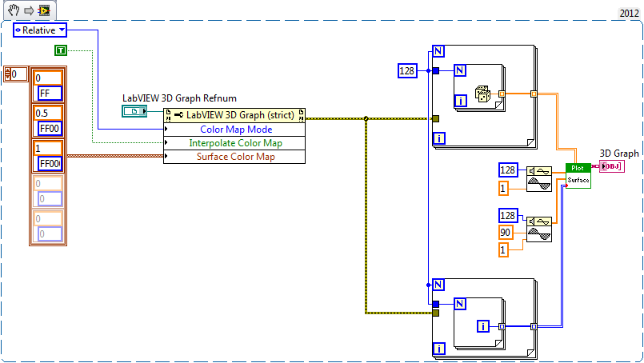Click the outer N terminal of bottom For Loop
644x363 pixels.
tap(438, 285)
